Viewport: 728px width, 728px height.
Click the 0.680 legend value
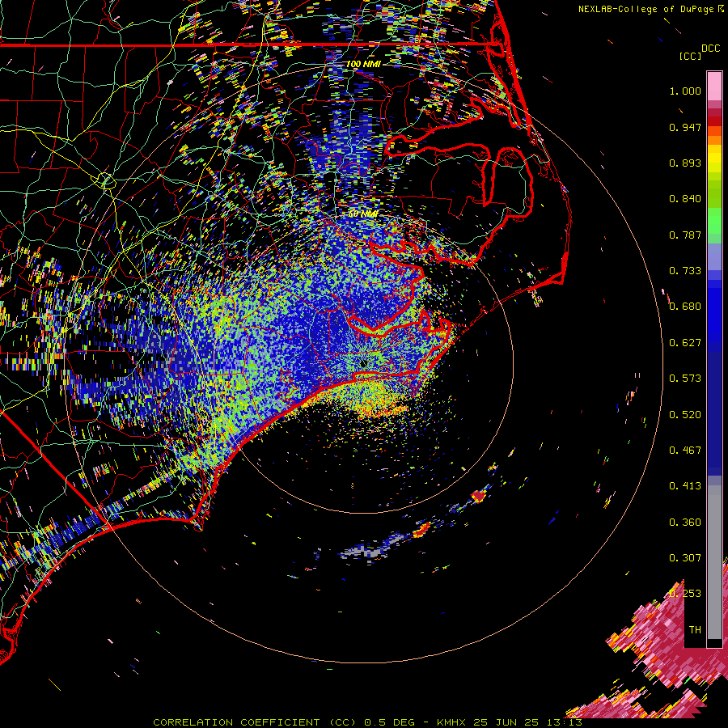pyautogui.click(x=685, y=307)
